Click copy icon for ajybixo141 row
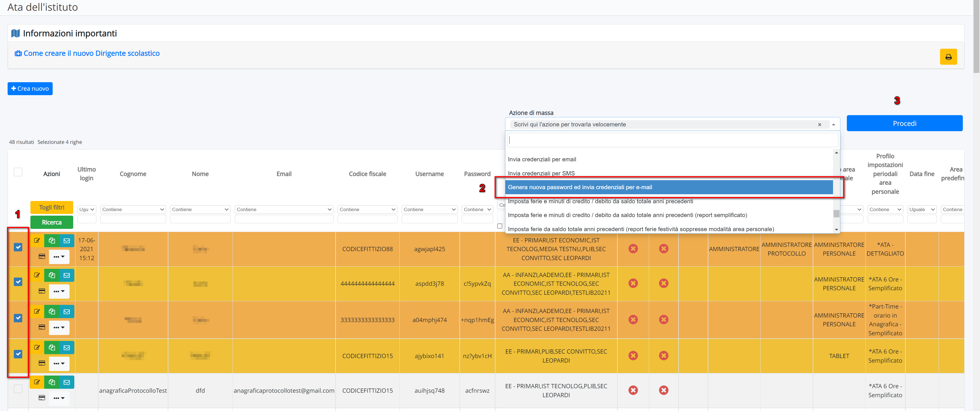Image resolution: width=980 pixels, height=411 pixels. coord(52,347)
